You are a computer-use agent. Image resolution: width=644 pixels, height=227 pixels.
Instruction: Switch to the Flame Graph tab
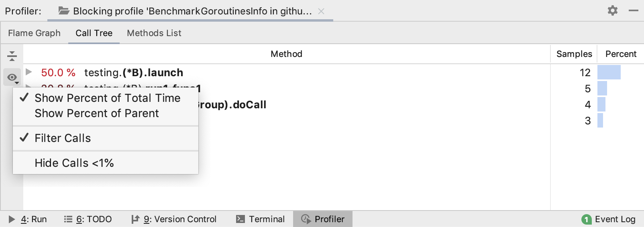click(34, 33)
